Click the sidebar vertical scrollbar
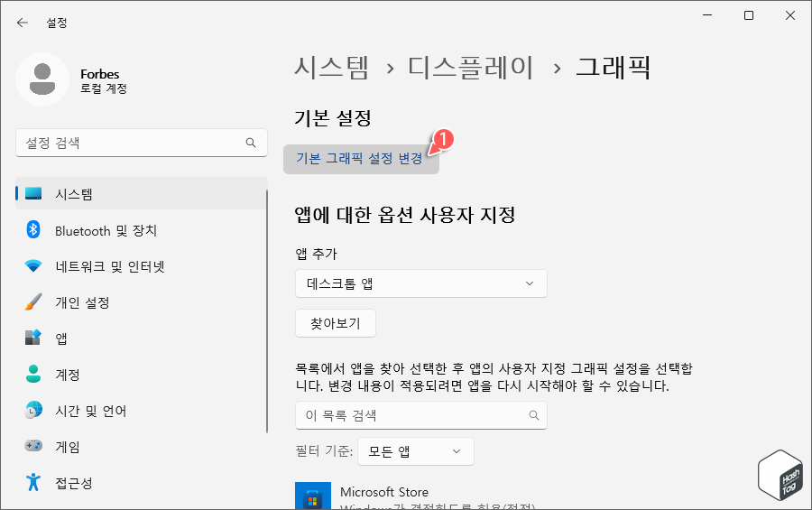 pyautogui.click(x=267, y=311)
